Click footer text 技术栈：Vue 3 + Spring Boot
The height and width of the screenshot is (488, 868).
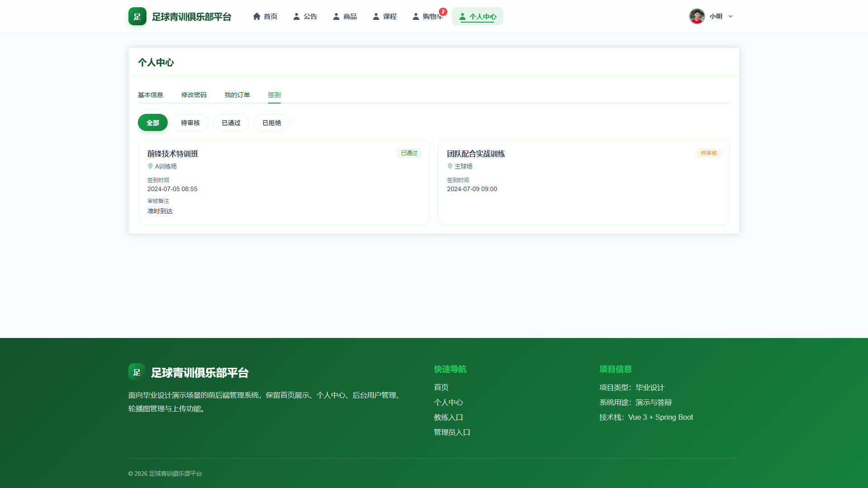pos(646,417)
